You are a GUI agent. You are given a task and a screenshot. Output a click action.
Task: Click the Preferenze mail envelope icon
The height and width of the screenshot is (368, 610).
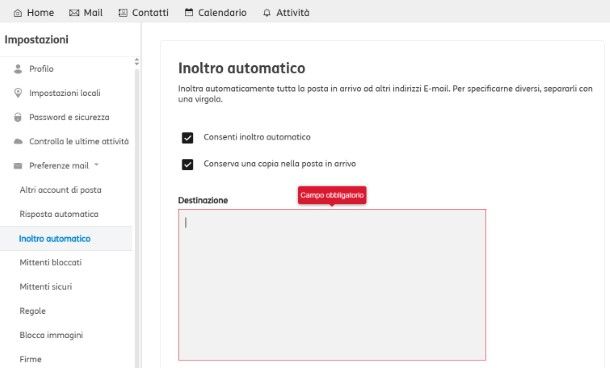click(18, 166)
